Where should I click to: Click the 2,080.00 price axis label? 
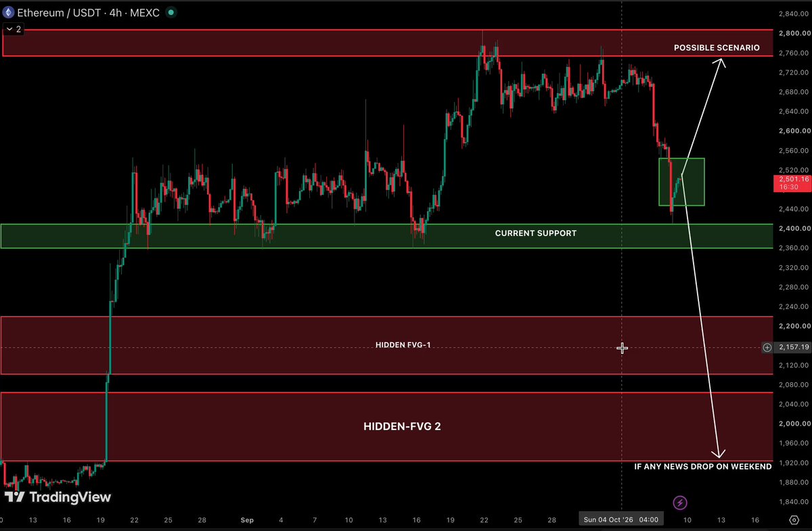coord(794,385)
